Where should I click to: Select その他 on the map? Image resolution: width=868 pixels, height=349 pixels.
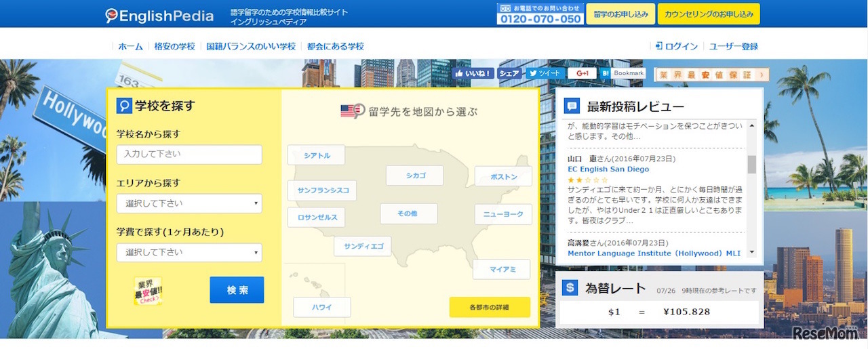coord(408,213)
